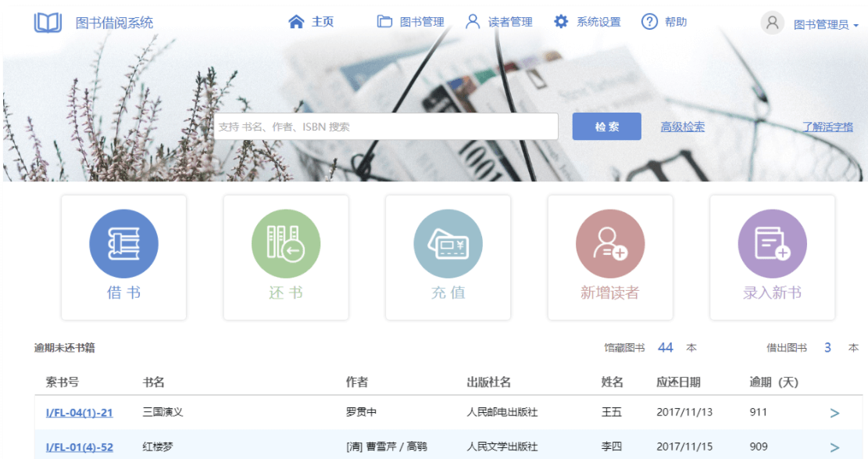The height and width of the screenshot is (459, 868).
Task: Click the 帮助 question mark help icon
Action: [649, 22]
